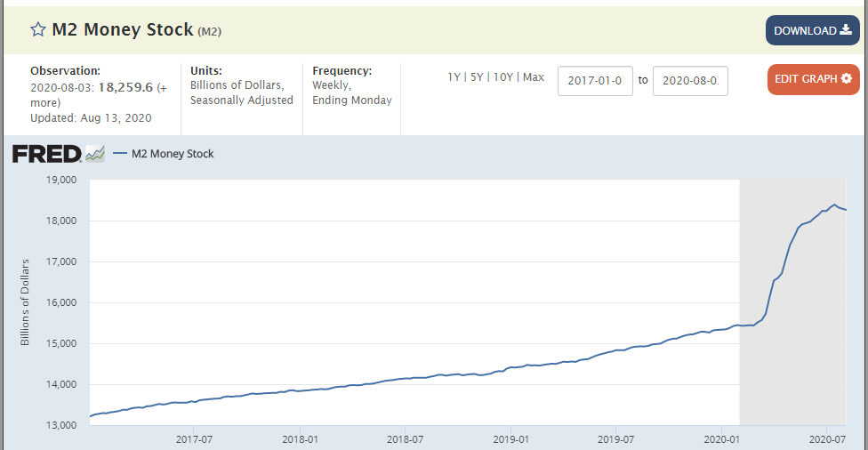Click the end date field 2020-08

[x=690, y=80]
